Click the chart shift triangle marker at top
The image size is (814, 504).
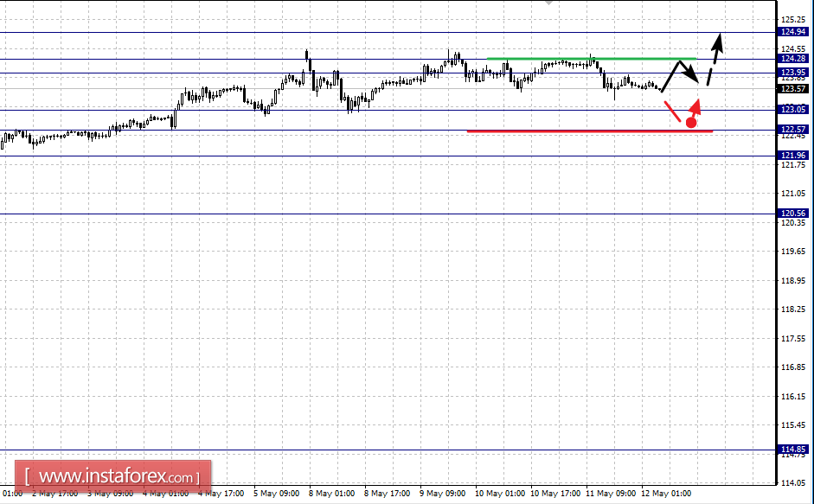(548, 3)
